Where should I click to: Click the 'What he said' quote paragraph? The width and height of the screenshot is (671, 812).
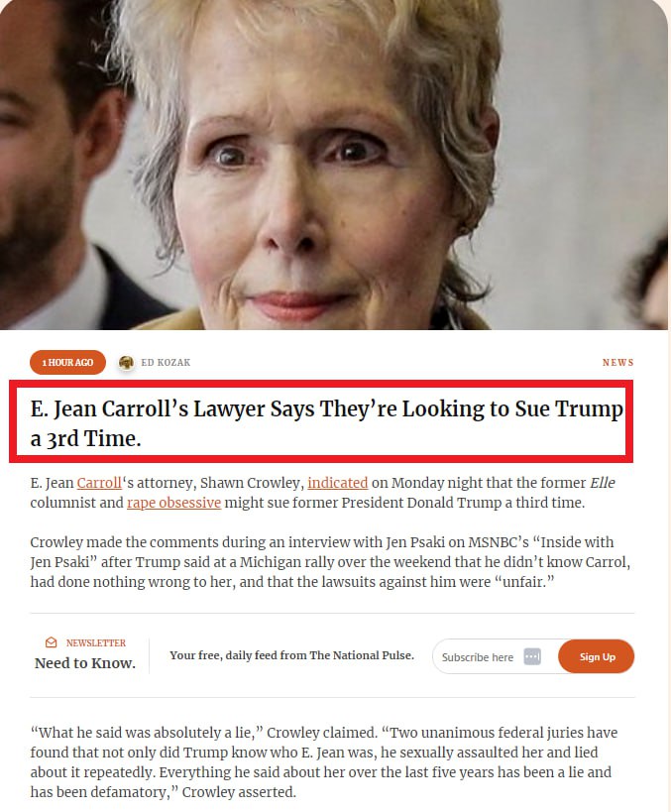(x=323, y=762)
